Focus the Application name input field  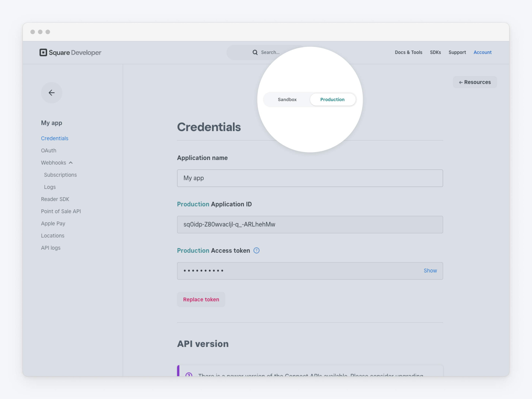(310, 178)
